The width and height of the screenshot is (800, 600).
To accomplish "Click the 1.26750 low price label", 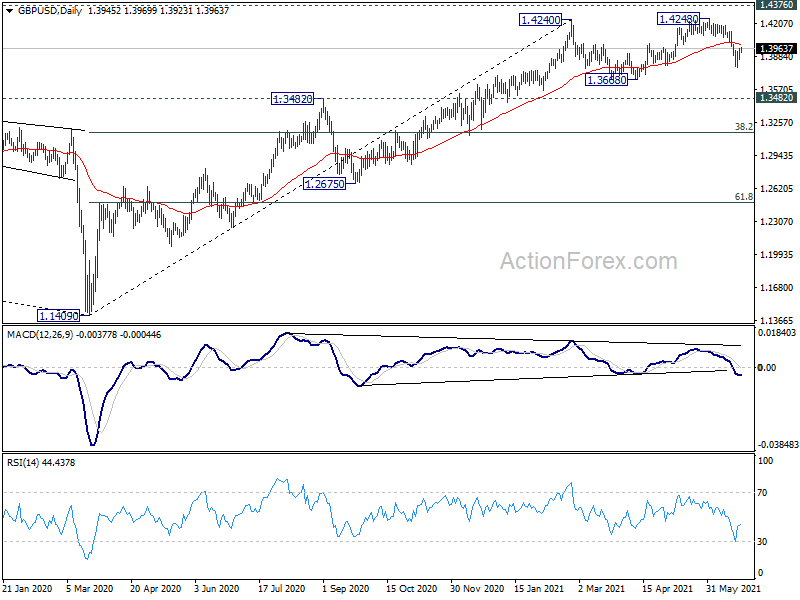I will click(325, 184).
